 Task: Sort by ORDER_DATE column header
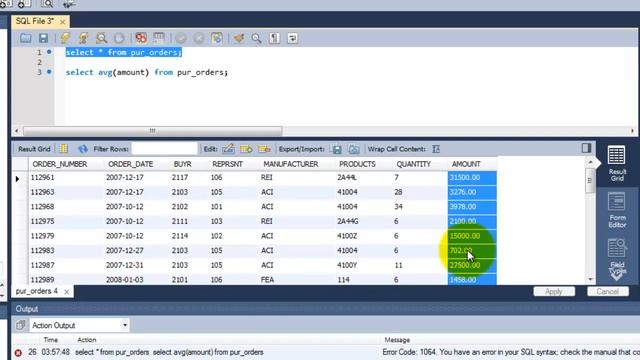[x=131, y=164]
